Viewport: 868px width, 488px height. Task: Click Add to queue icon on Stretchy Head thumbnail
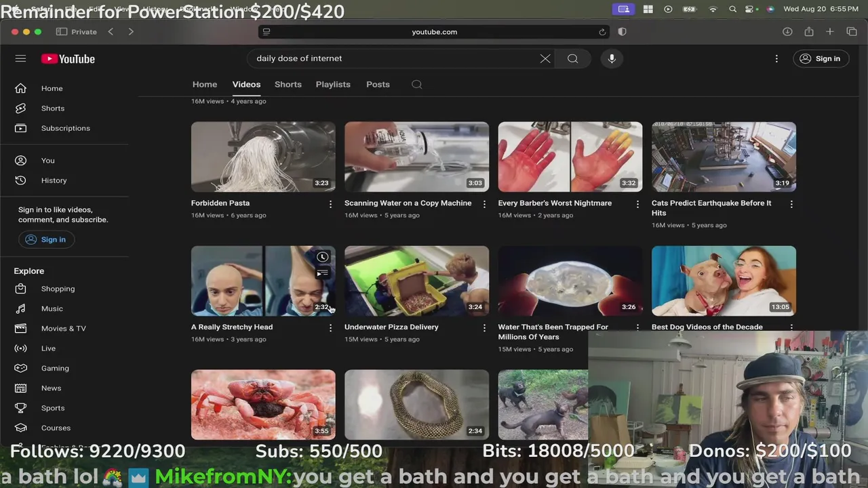pyautogui.click(x=323, y=273)
